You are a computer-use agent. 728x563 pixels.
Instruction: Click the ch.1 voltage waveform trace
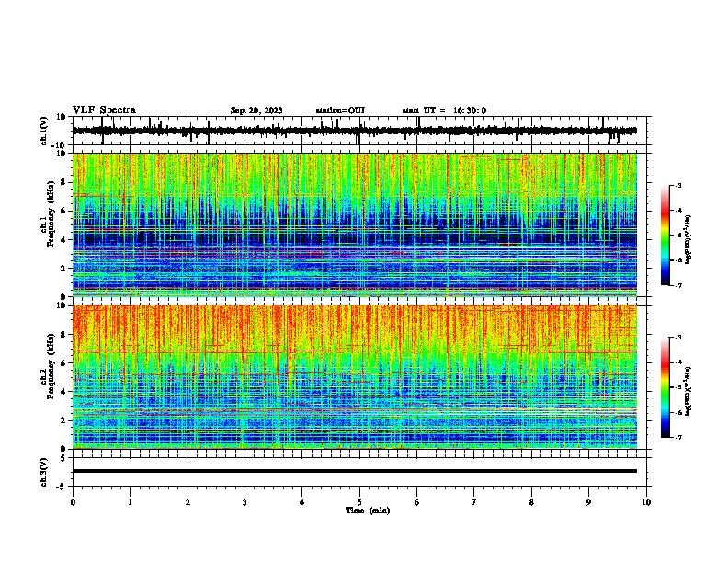click(355, 131)
